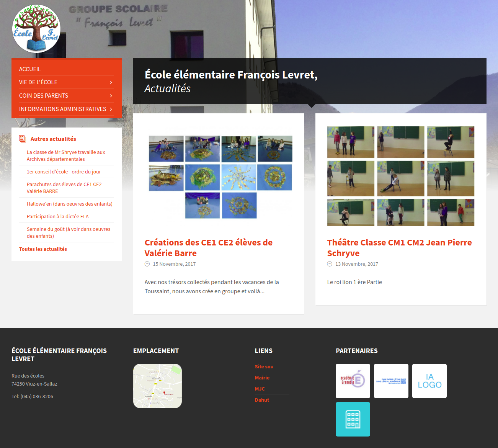498x448 pixels.
Task: Open Participation à la dictée ELA link
Action: tap(58, 216)
